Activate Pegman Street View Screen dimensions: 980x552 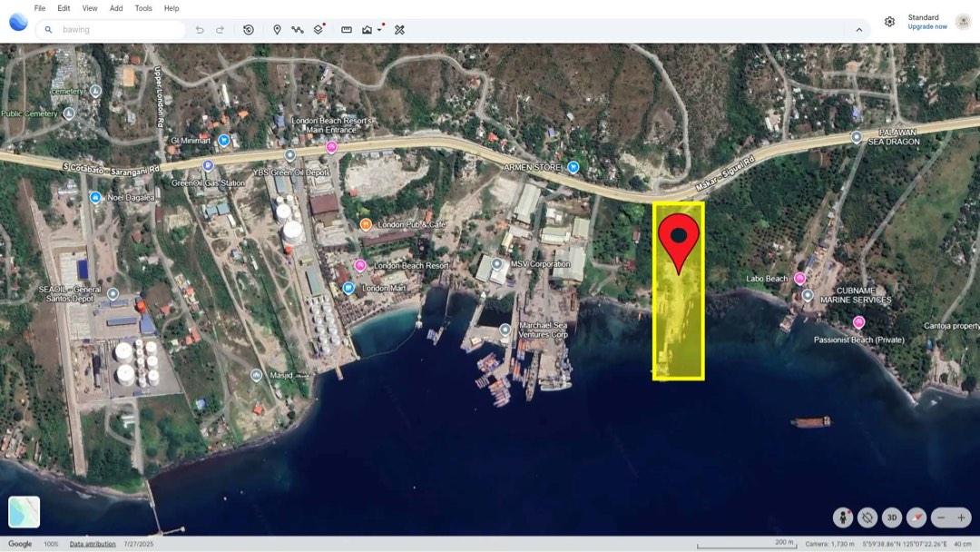click(x=842, y=517)
